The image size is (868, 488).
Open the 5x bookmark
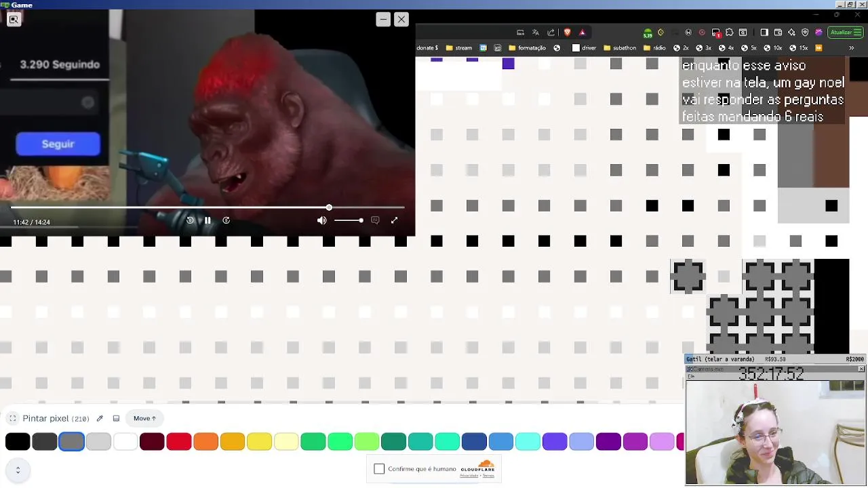coord(749,48)
